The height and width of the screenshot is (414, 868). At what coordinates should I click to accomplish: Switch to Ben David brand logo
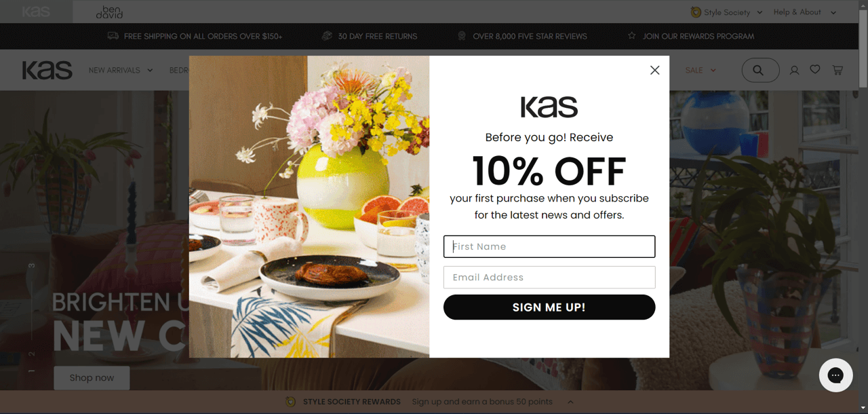click(109, 12)
